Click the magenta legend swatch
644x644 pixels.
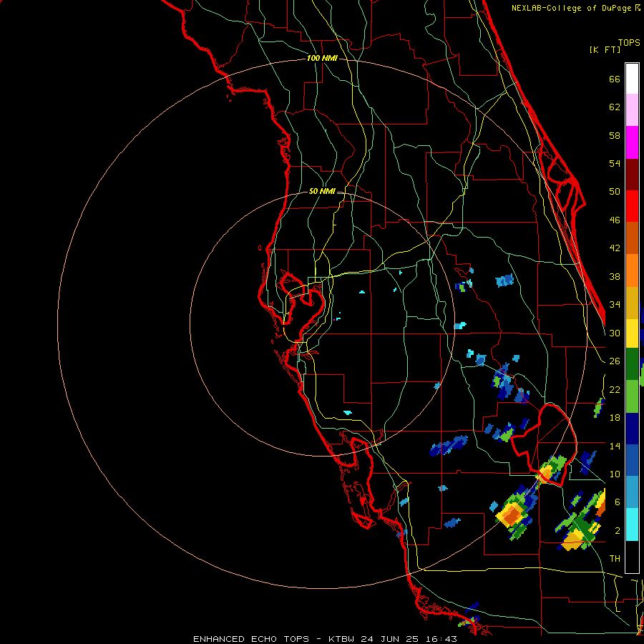point(632,142)
